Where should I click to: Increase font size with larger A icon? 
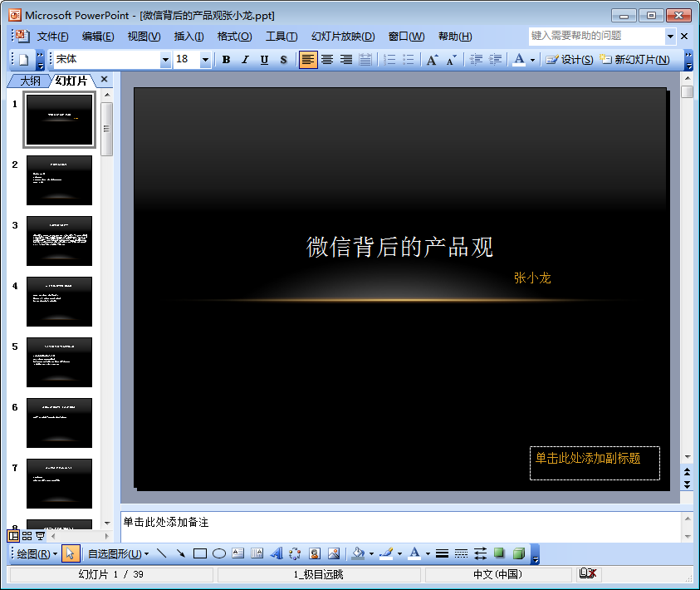432,59
